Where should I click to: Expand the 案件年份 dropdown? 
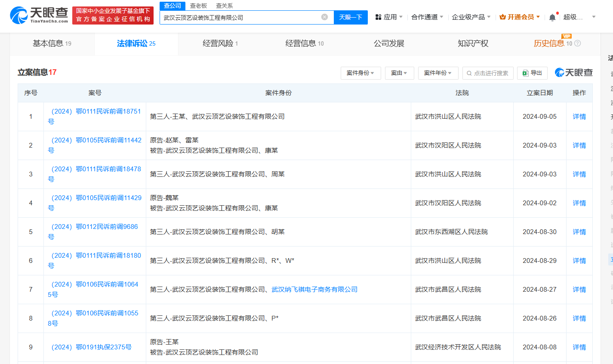point(438,73)
